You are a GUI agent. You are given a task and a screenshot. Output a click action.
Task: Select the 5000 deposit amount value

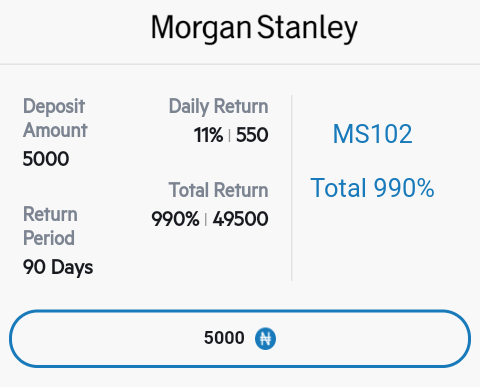(x=46, y=159)
